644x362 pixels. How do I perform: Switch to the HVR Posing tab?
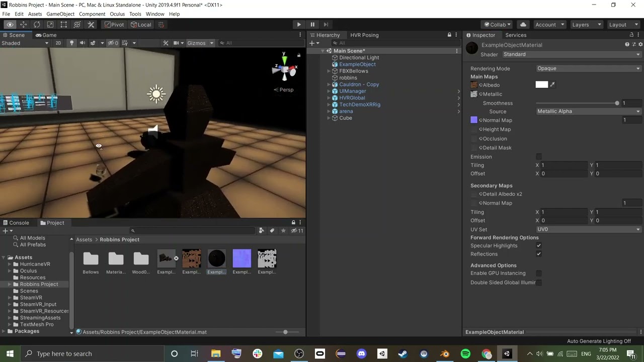364,35
